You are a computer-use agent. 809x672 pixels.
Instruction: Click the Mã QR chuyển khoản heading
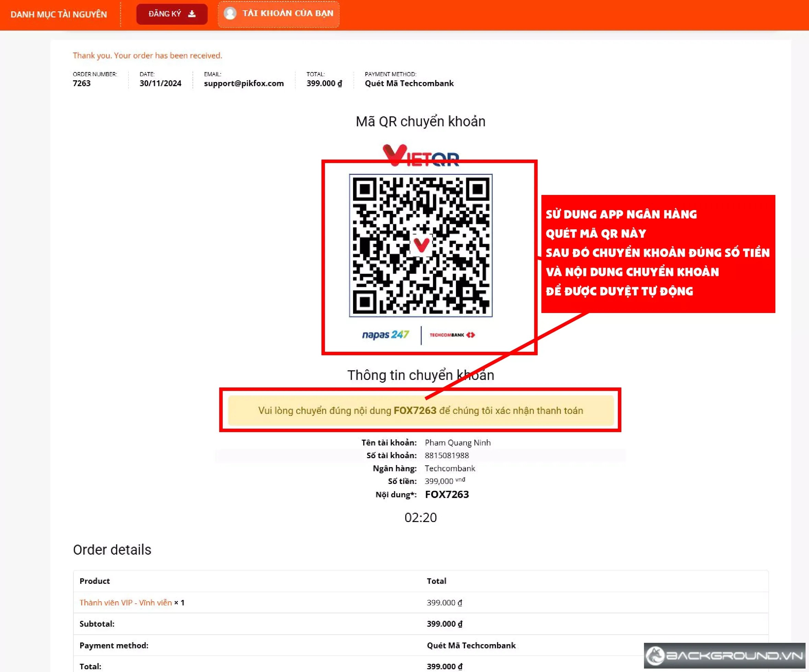pos(421,121)
